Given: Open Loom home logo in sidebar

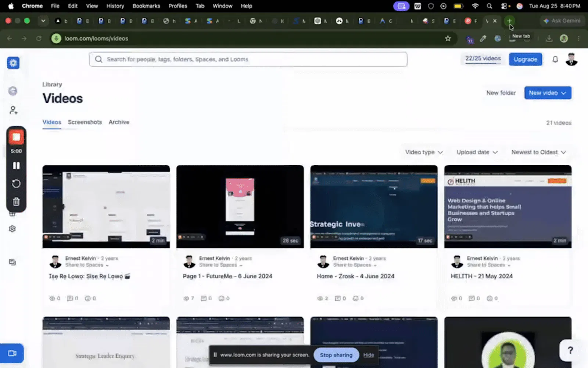Looking at the screenshot, I should pos(13,63).
